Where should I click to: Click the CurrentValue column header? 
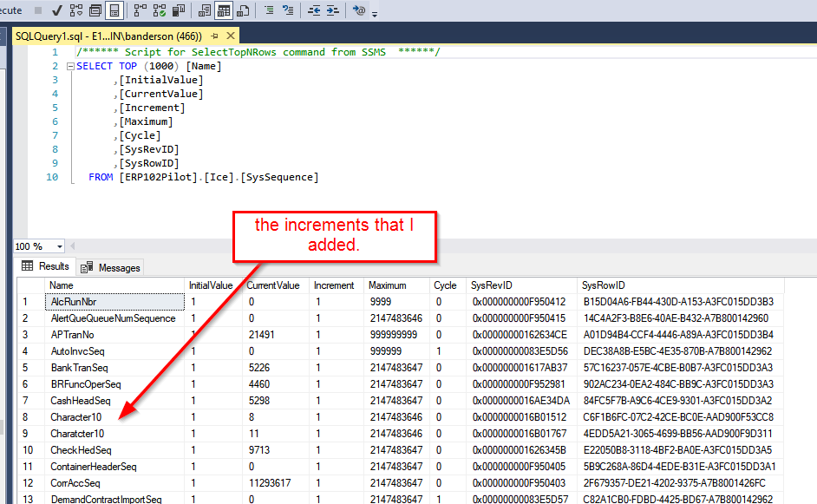point(272,285)
